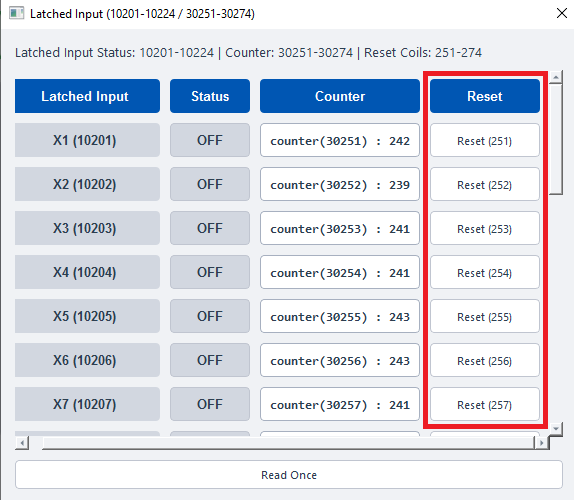Click the window title text
This screenshot has width=574, height=500.
click(x=142, y=14)
